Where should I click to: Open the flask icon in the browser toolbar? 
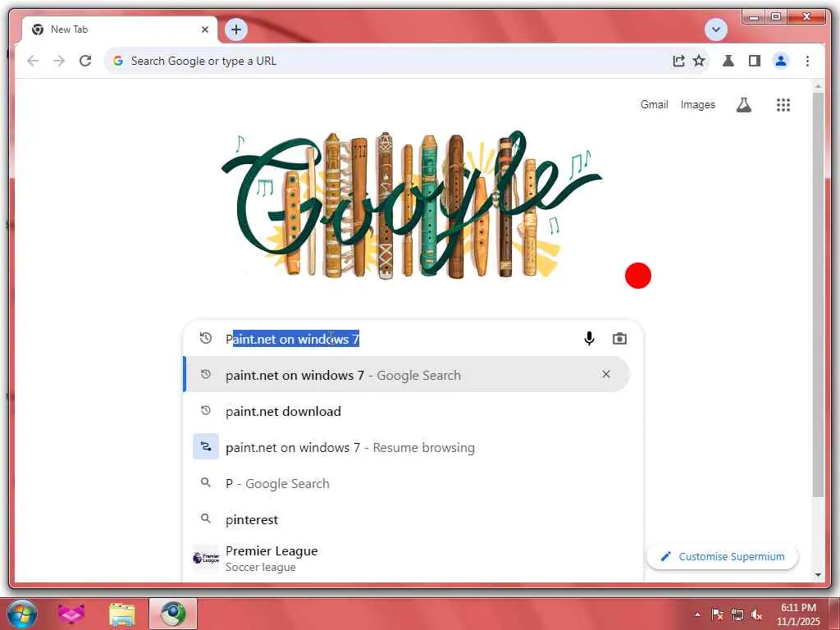coord(728,61)
